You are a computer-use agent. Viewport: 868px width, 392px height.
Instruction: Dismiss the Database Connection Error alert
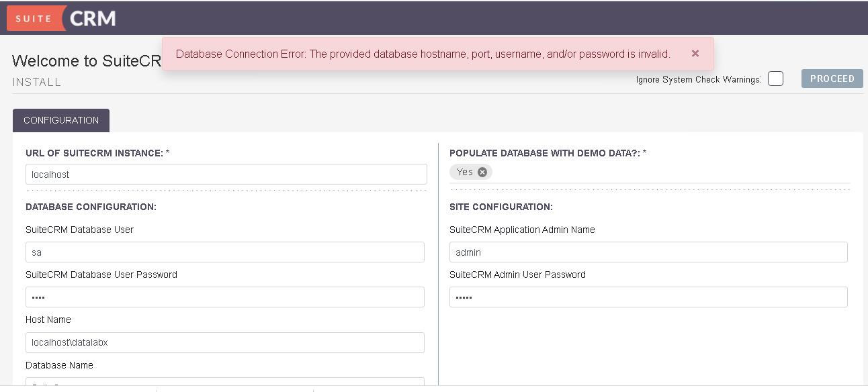click(x=695, y=54)
